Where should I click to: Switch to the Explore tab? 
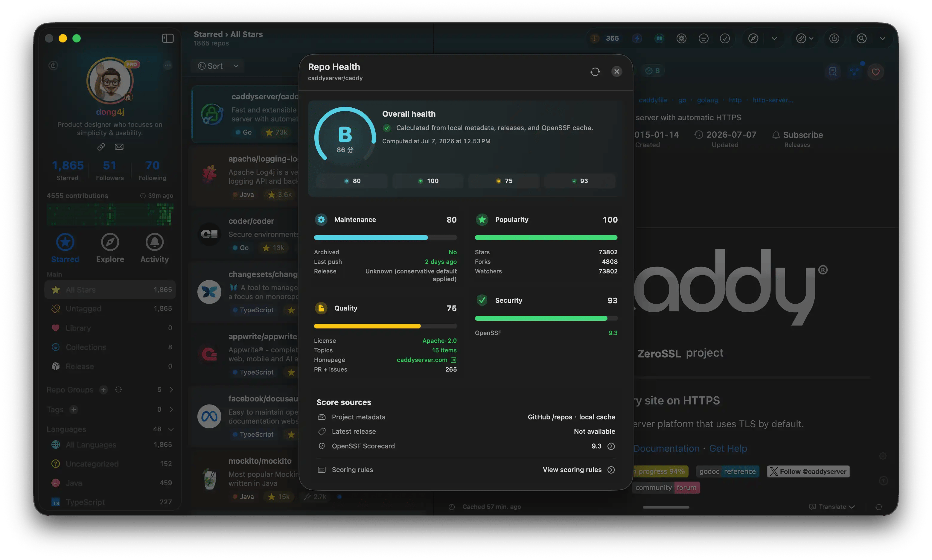click(x=110, y=248)
